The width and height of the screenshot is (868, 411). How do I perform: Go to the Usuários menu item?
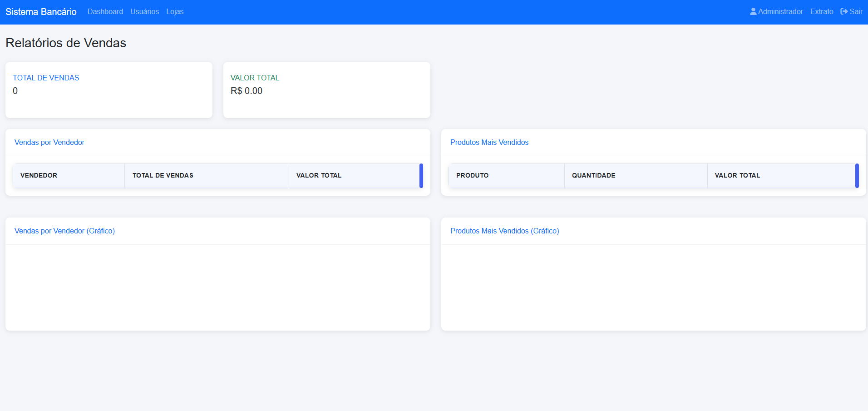click(x=144, y=11)
